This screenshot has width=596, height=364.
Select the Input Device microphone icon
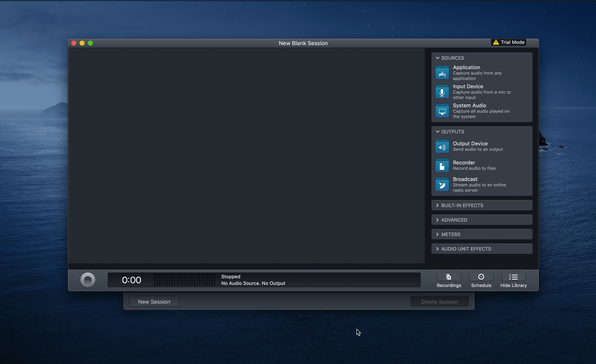pyautogui.click(x=442, y=92)
